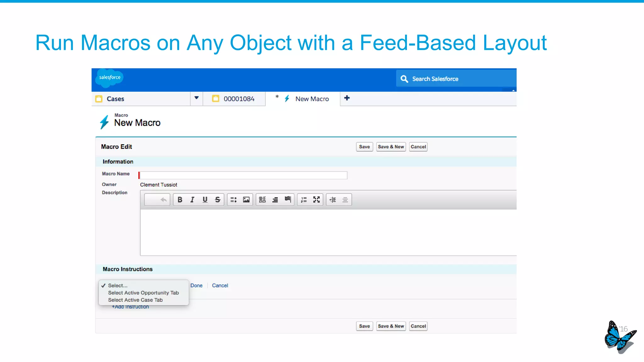Click the bottom Save & New button

[x=391, y=326]
